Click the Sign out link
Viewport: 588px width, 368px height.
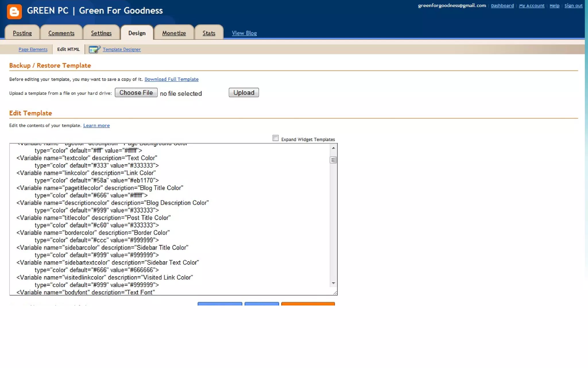point(573,5)
